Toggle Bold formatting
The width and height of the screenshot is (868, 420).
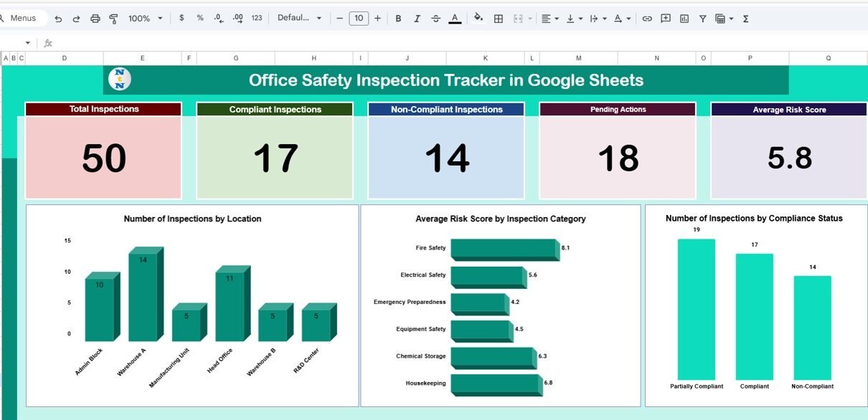click(x=398, y=19)
